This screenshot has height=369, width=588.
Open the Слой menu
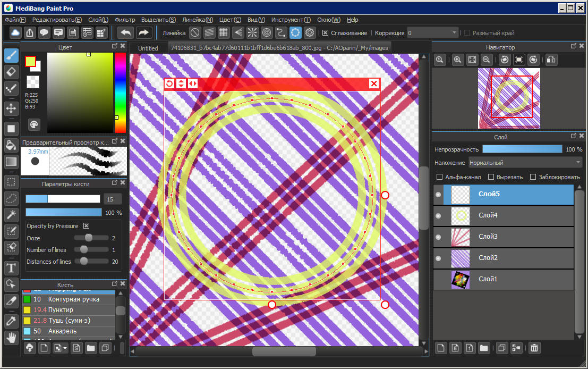[x=98, y=20]
